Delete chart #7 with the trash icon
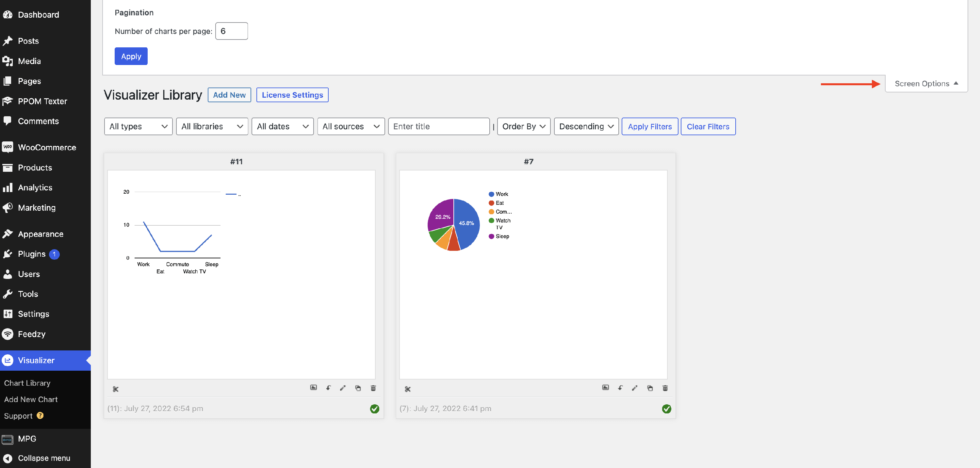 coord(665,388)
